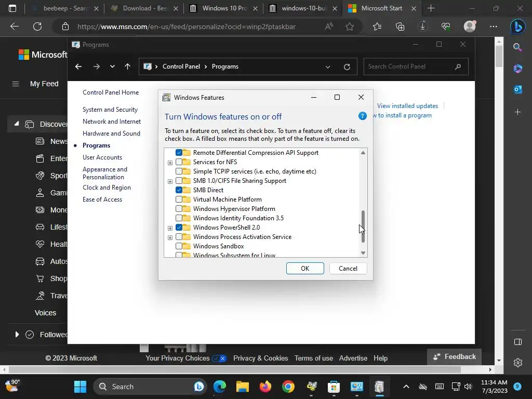The height and width of the screenshot is (399, 532).
Task: Click the Windows Features help question mark icon
Action: tap(362, 116)
